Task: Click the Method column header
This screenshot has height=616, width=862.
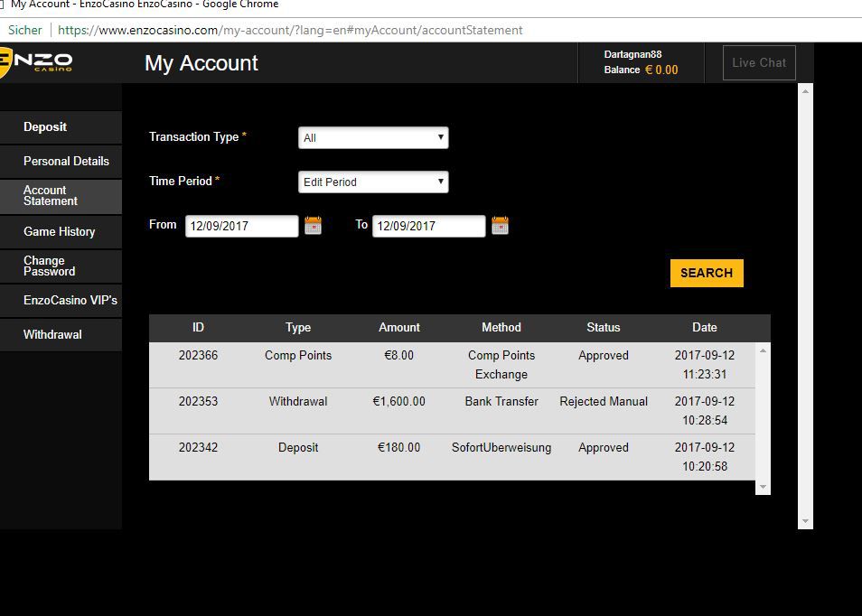Action: pyautogui.click(x=501, y=328)
